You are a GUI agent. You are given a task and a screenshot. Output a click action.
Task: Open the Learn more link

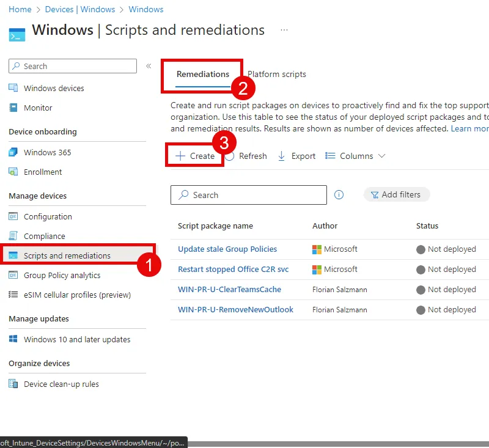[x=469, y=128]
